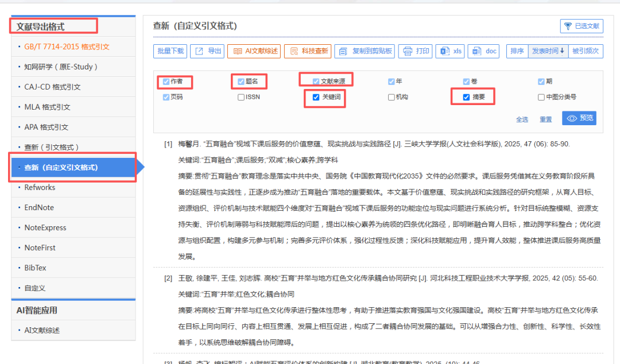Uncheck the 关键词 checkbox
Viewport: 620px width, 364px height.
click(316, 98)
